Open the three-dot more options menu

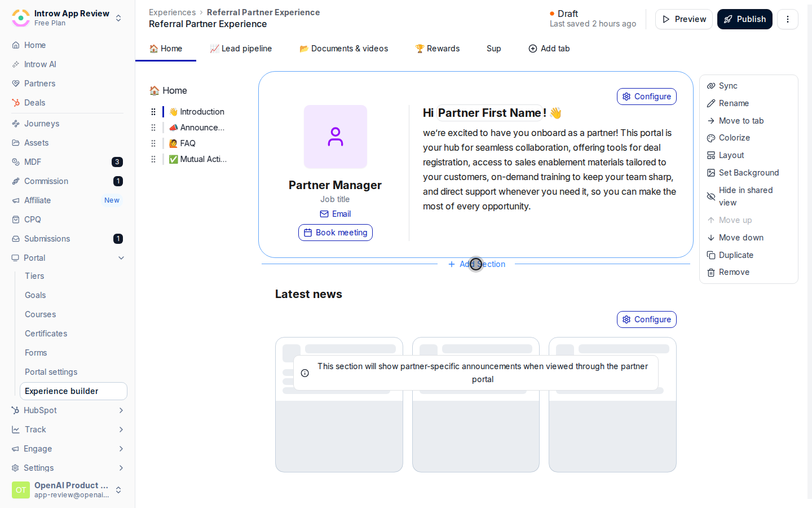pyautogui.click(x=788, y=19)
